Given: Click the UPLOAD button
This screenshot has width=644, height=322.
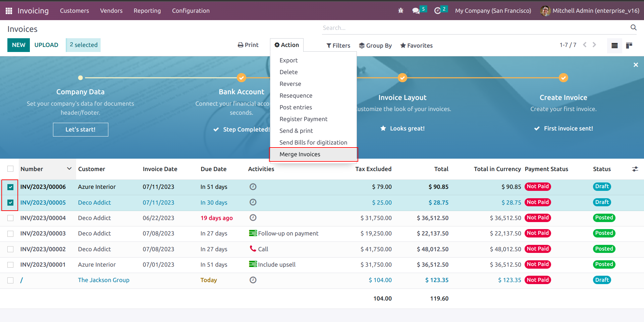Looking at the screenshot, I should coord(46,45).
